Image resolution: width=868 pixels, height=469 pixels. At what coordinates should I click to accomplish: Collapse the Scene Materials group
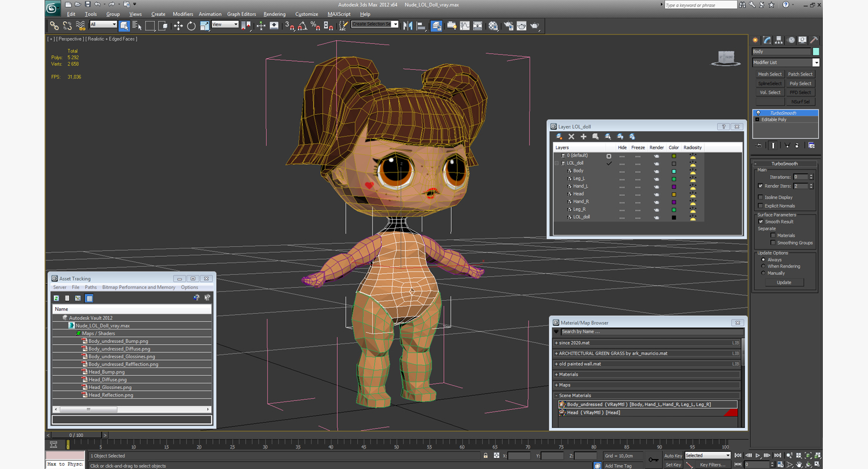click(x=557, y=396)
